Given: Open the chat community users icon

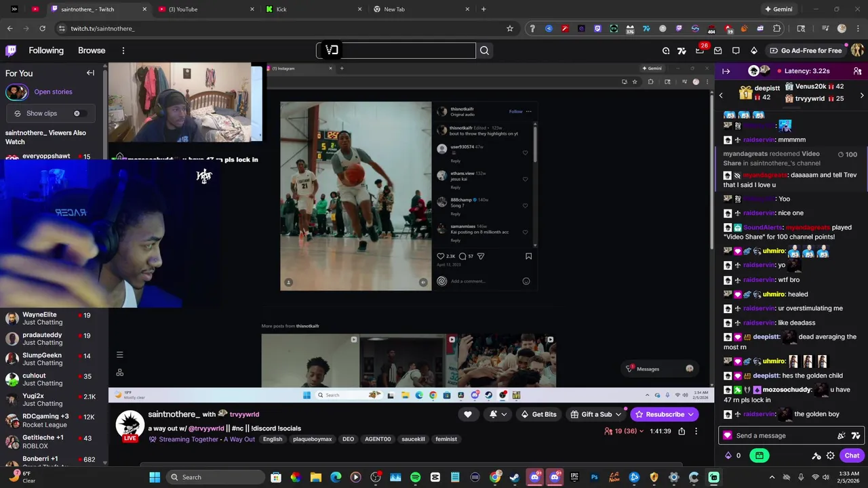Looking at the screenshot, I should tap(857, 71).
